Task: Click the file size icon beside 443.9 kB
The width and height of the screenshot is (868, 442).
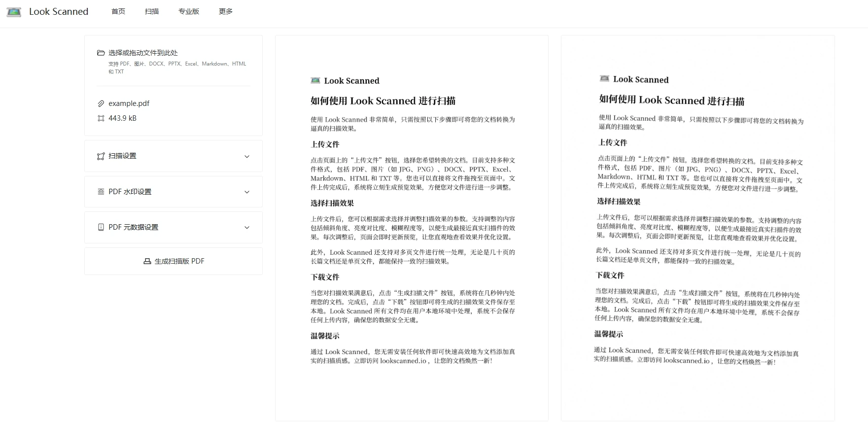Action: [101, 118]
